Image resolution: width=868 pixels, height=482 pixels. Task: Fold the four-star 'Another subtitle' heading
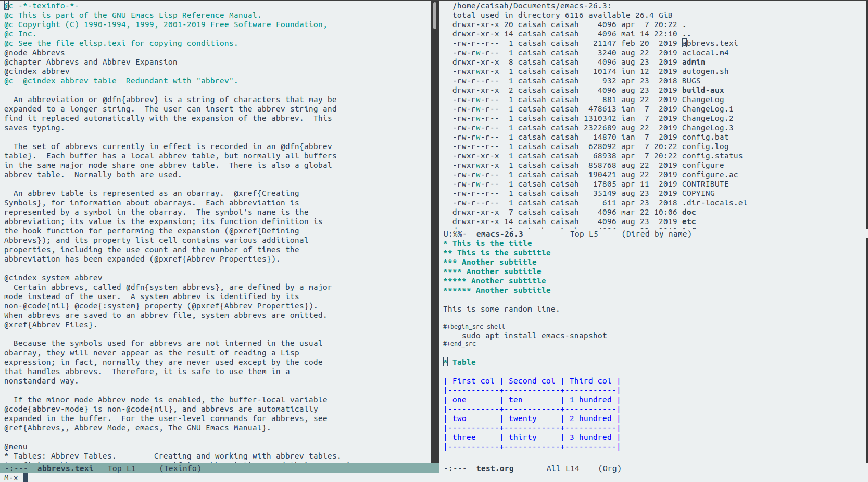492,271
